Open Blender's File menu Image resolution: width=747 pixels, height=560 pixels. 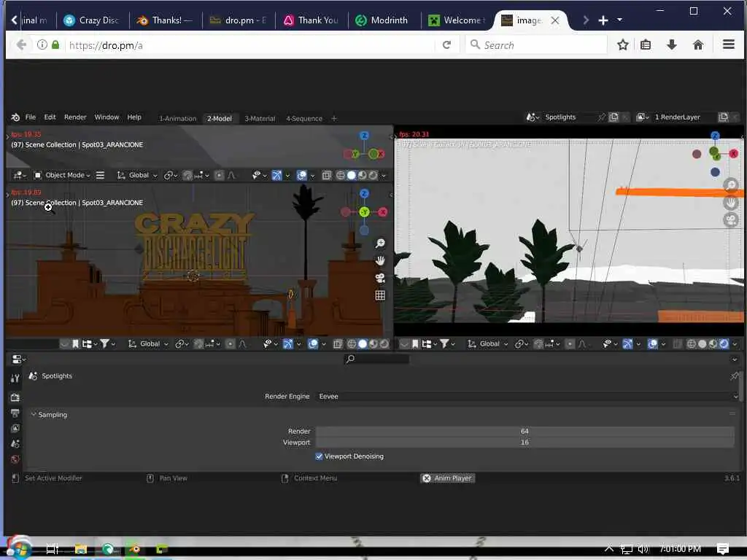31,117
